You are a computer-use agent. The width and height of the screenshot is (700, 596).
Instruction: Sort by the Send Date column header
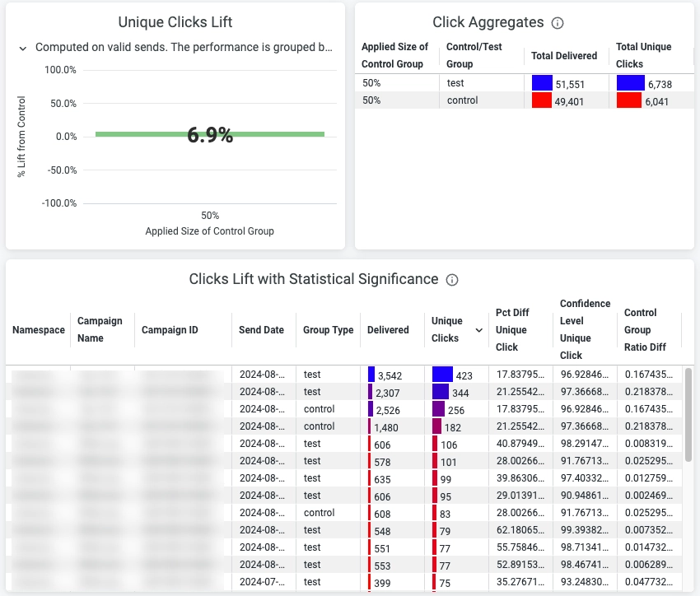(x=261, y=329)
